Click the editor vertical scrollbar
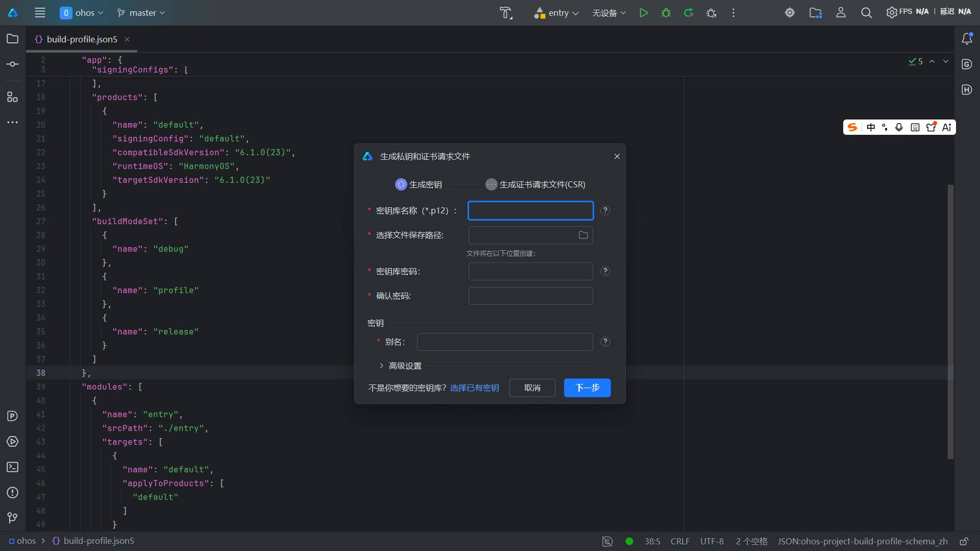This screenshot has height=551, width=980. (x=950, y=322)
